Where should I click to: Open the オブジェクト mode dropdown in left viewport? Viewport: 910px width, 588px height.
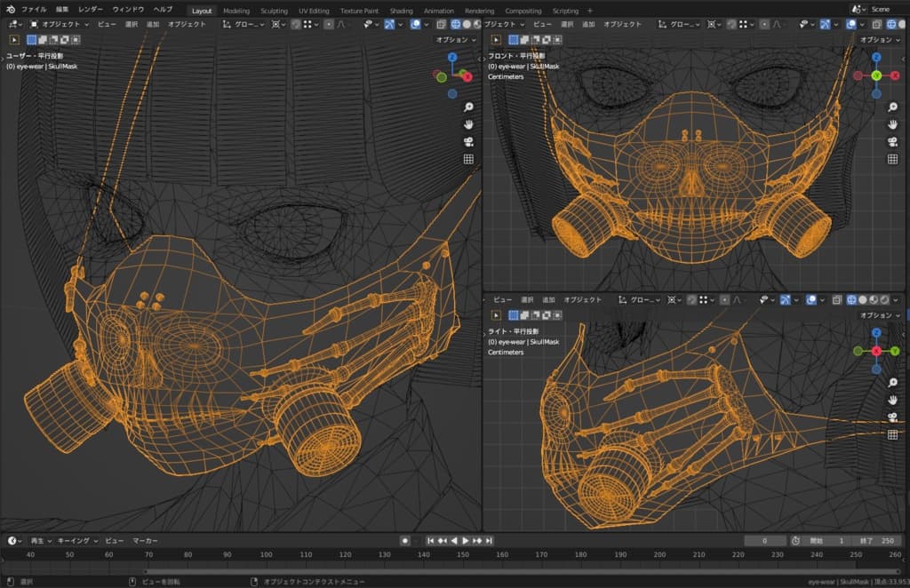tap(59, 24)
